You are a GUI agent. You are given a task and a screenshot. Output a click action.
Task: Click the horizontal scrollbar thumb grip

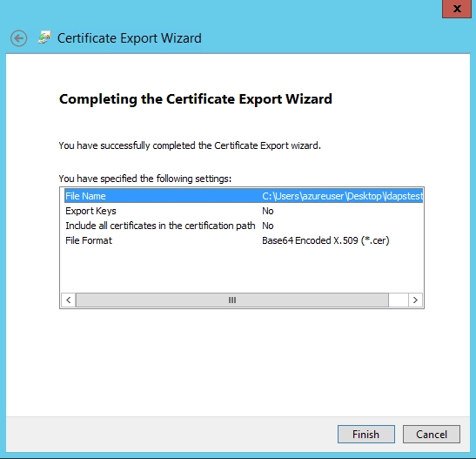(232, 300)
